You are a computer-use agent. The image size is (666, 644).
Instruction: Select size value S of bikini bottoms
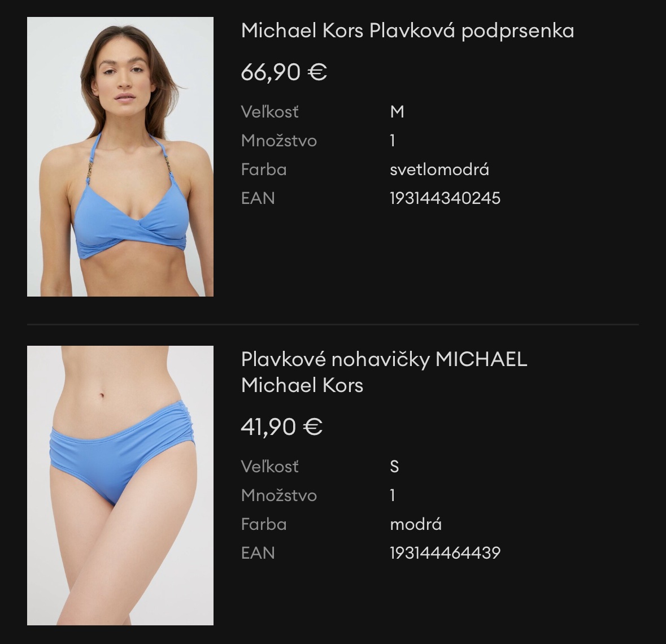[x=395, y=467]
